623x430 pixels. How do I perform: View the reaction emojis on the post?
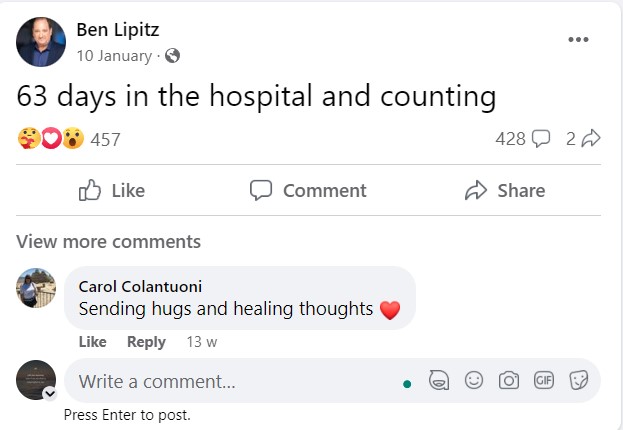point(50,139)
